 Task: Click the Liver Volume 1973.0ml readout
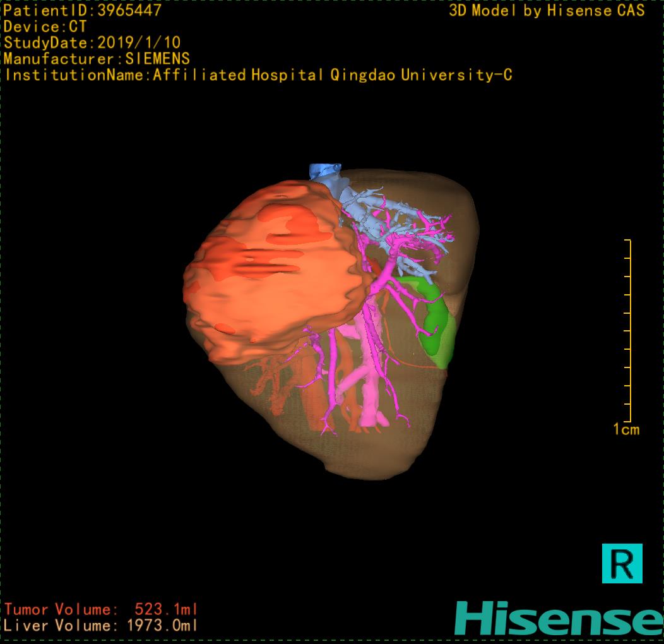[101, 626]
